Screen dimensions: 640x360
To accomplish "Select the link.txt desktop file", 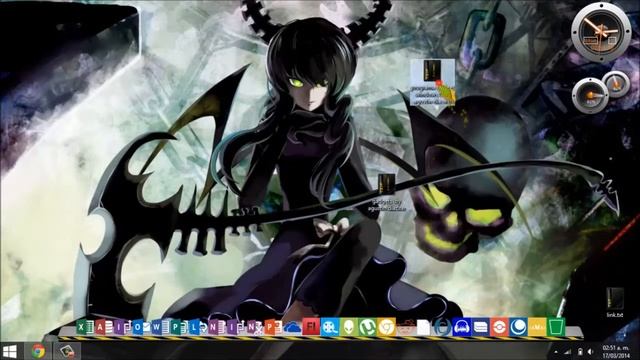I will tap(615, 302).
